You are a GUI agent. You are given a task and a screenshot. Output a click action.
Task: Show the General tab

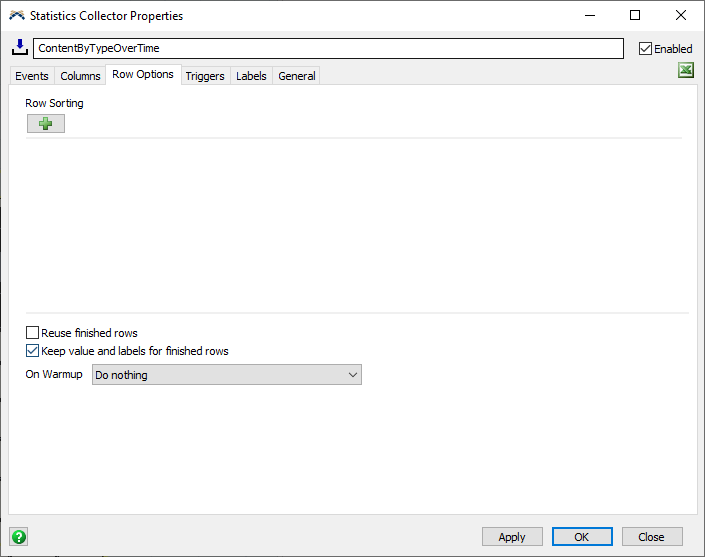pyautogui.click(x=297, y=76)
